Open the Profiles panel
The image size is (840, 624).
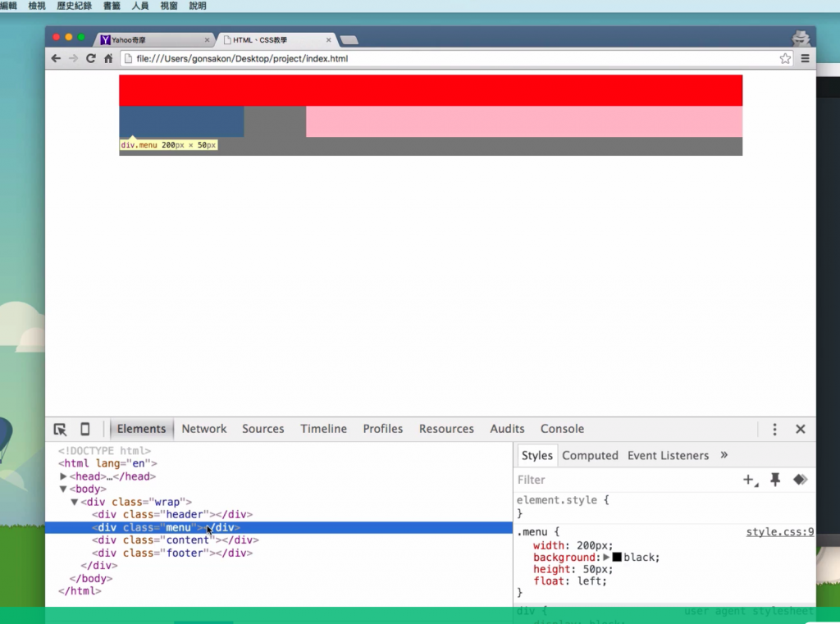pyautogui.click(x=383, y=429)
